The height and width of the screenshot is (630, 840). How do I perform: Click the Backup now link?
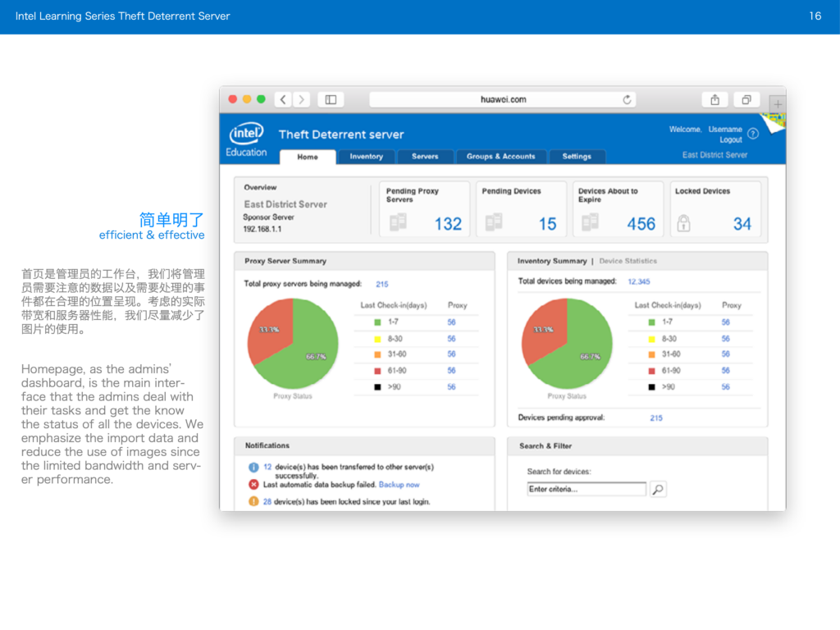coord(399,485)
